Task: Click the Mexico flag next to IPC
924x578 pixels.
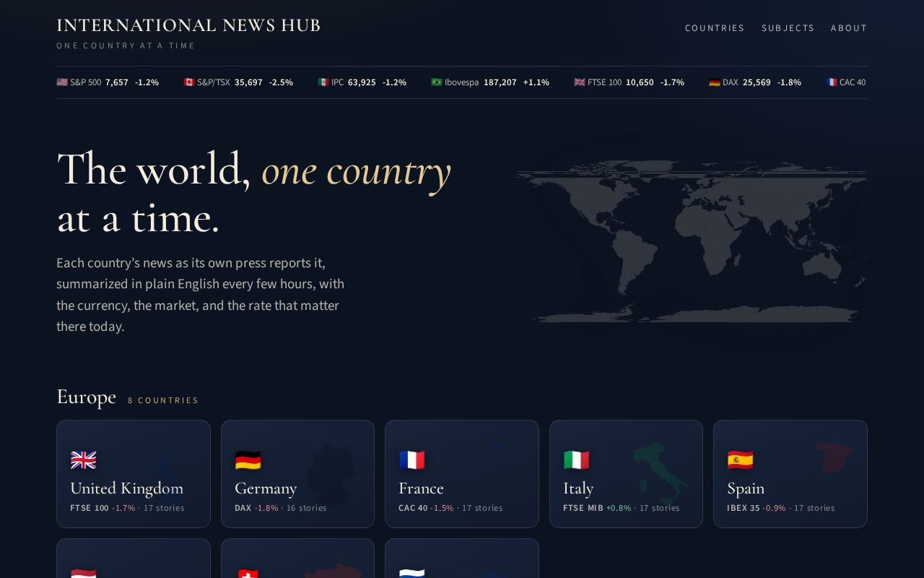Action: 323,82
